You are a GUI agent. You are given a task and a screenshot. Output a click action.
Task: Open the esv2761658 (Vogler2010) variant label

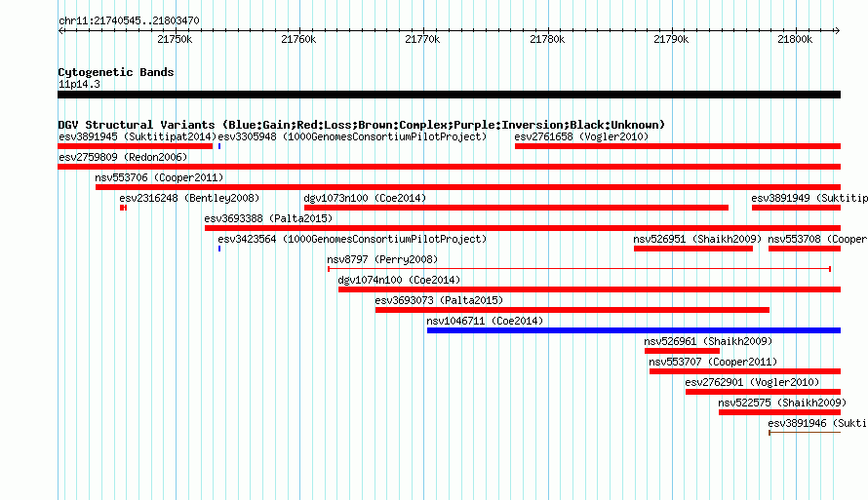coord(581,136)
